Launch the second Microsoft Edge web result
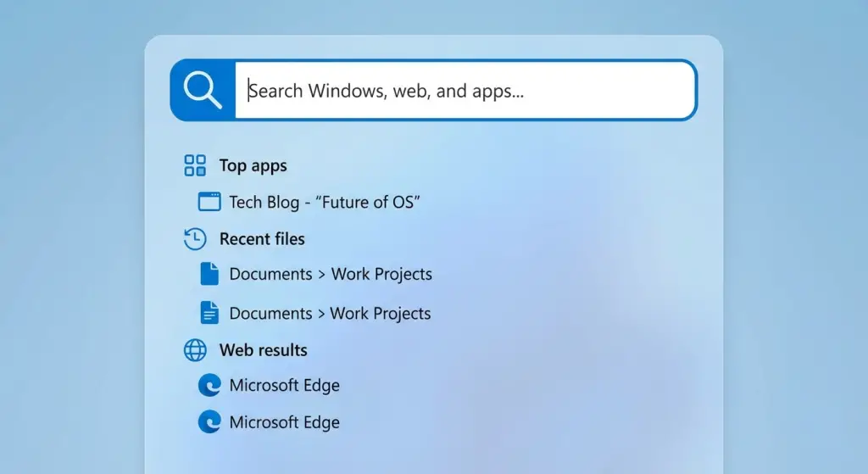Viewport: 868px width, 474px height. tap(284, 421)
